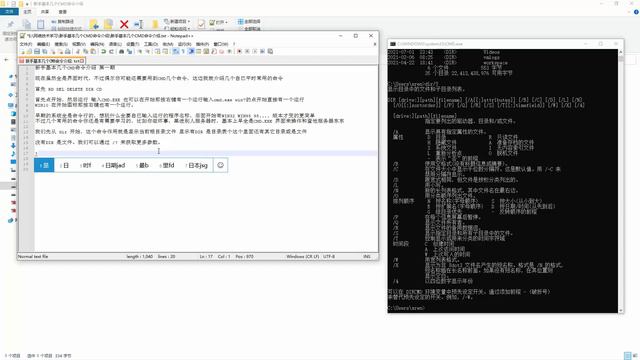The width and height of the screenshot is (640, 360).
Task: Click the red Delete X in Explorer ribbon
Action: (x=124, y=24)
